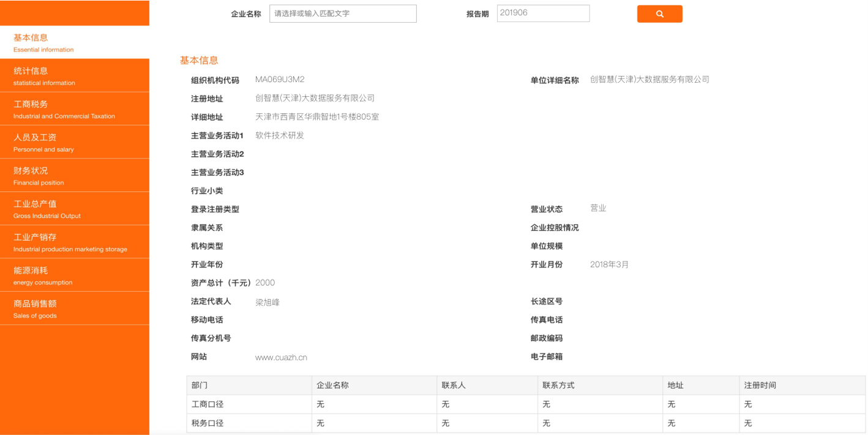Click the 基本信息 section heading
Viewport: 868px width, 435px height.
click(x=199, y=60)
